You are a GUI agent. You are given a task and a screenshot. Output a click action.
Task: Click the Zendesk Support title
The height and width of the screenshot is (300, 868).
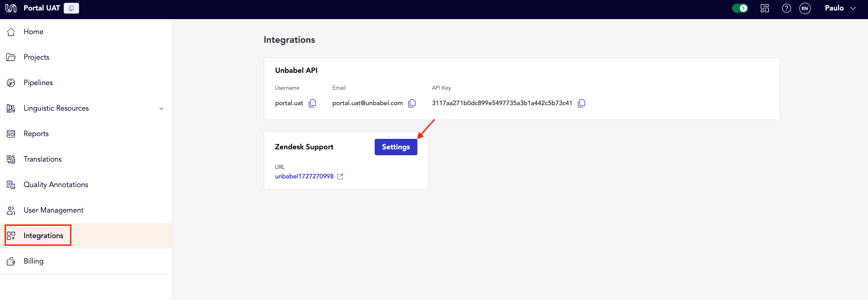click(x=304, y=147)
